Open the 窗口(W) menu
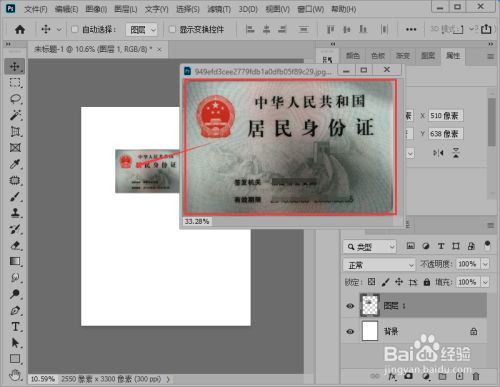This screenshot has width=500, height=387. tap(310, 9)
